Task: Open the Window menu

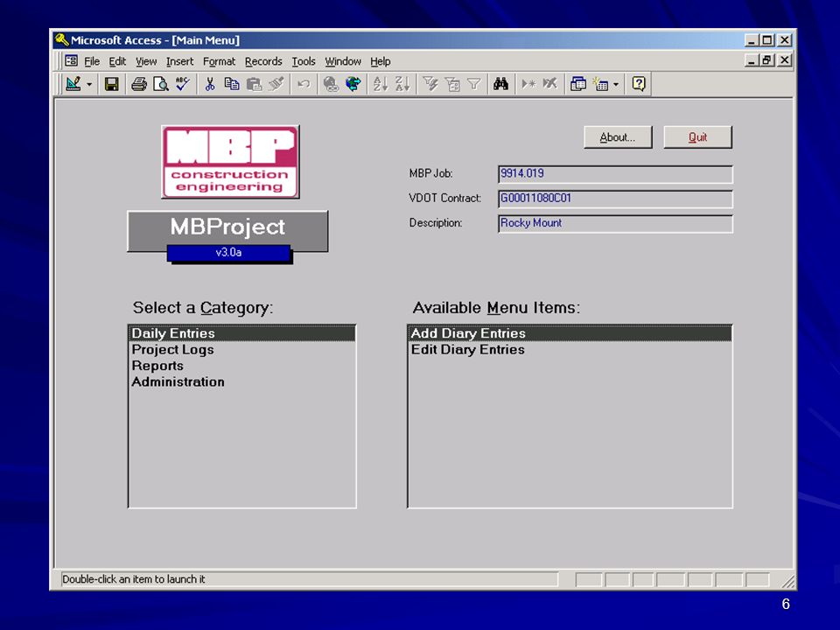Action: coord(343,61)
